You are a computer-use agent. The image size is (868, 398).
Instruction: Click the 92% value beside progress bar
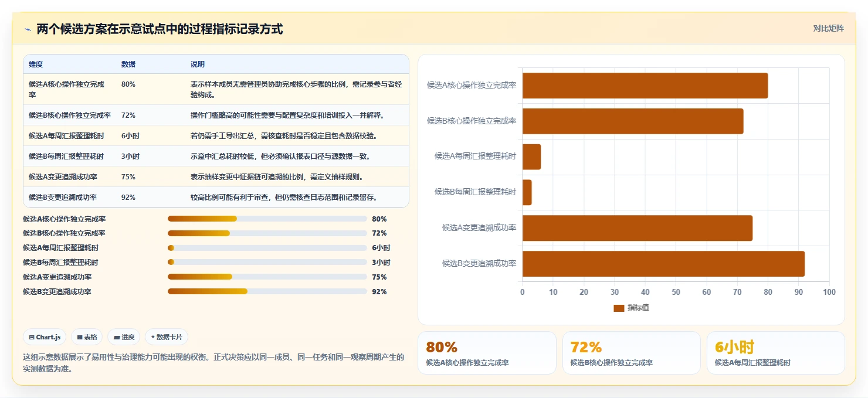379,291
